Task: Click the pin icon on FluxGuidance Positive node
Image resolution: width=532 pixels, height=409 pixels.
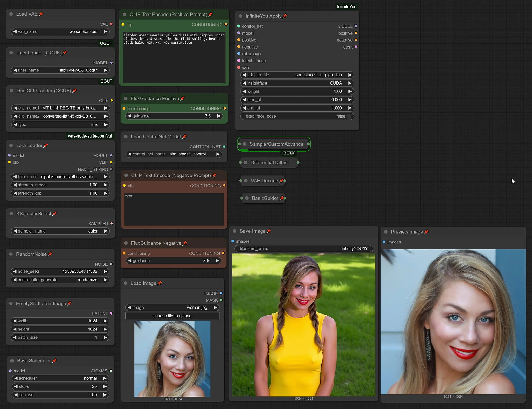Action: (x=182, y=98)
